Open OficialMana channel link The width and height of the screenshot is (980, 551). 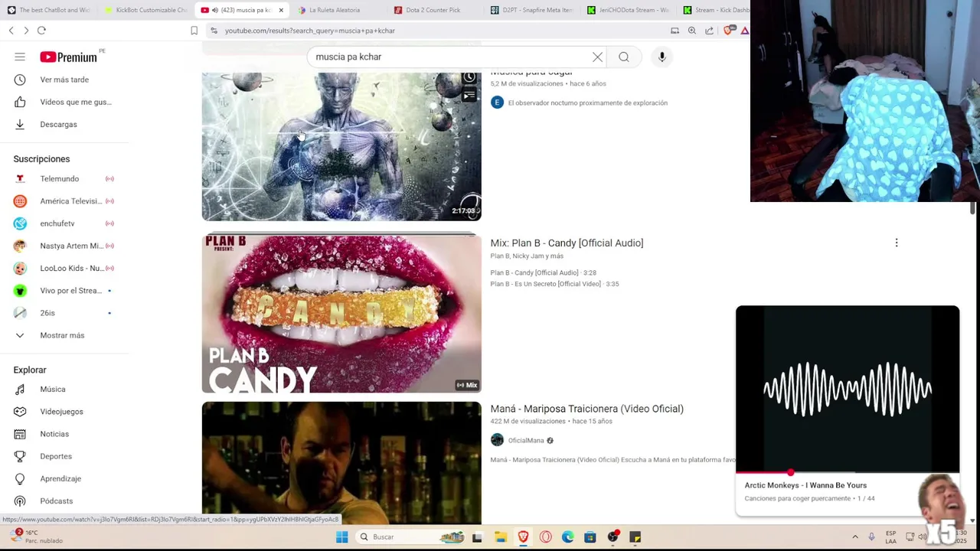click(526, 441)
